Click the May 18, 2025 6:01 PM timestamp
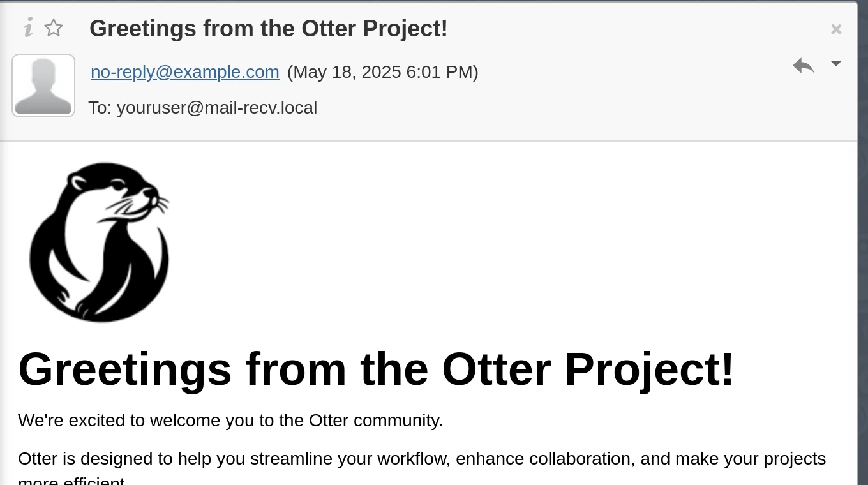The height and width of the screenshot is (485, 868). tap(383, 72)
